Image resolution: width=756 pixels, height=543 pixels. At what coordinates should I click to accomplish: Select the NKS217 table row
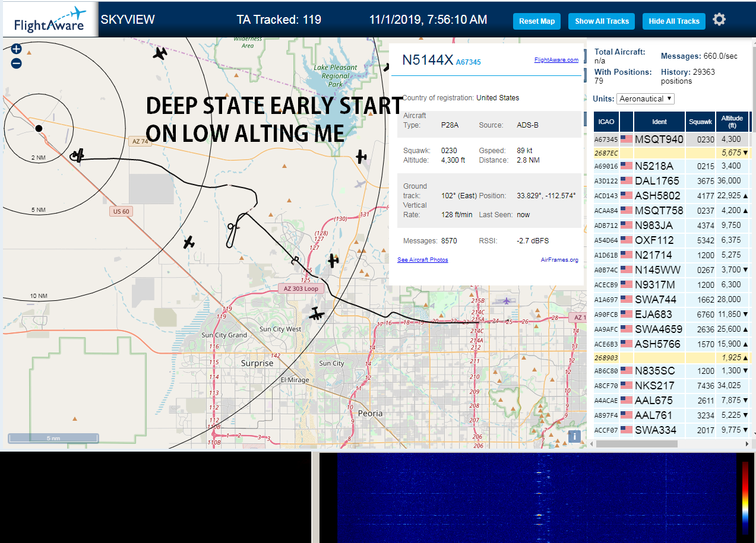[x=672, y=386]
